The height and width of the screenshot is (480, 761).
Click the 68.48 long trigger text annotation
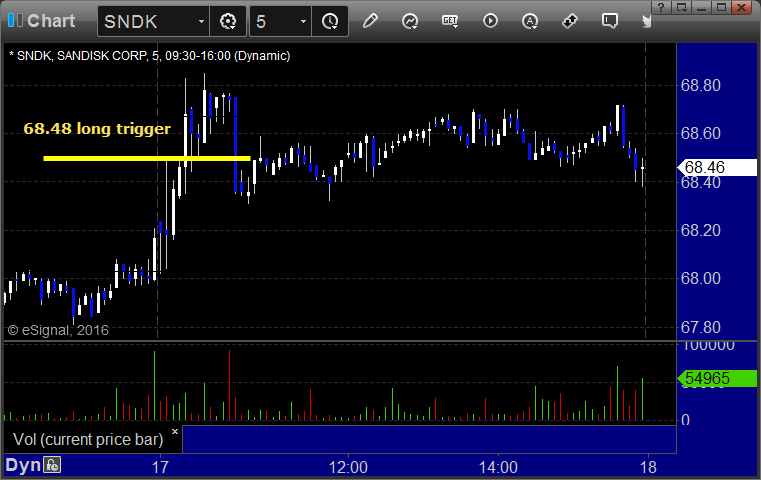point(97,129)
